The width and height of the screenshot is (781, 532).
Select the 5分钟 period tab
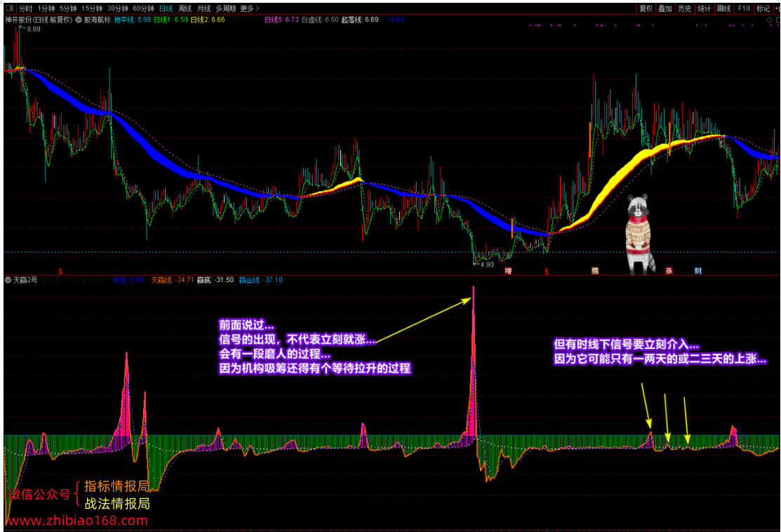click(68, 8)
